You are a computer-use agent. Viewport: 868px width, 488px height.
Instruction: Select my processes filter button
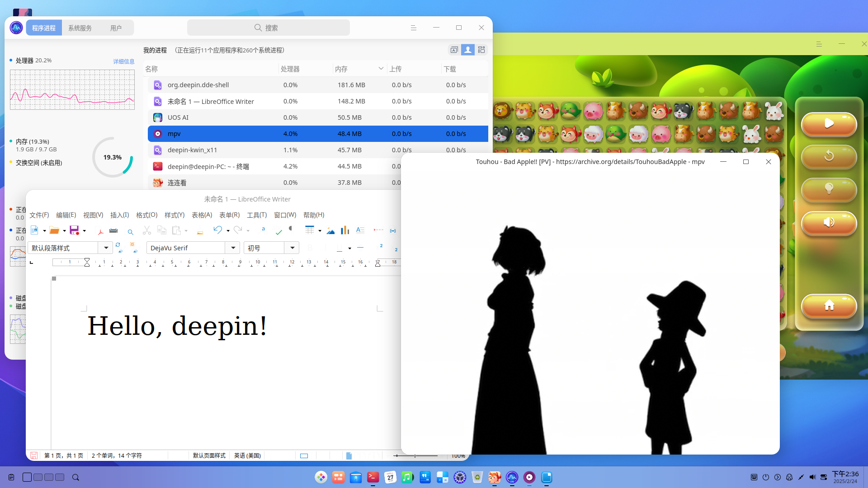pos(467,50)
